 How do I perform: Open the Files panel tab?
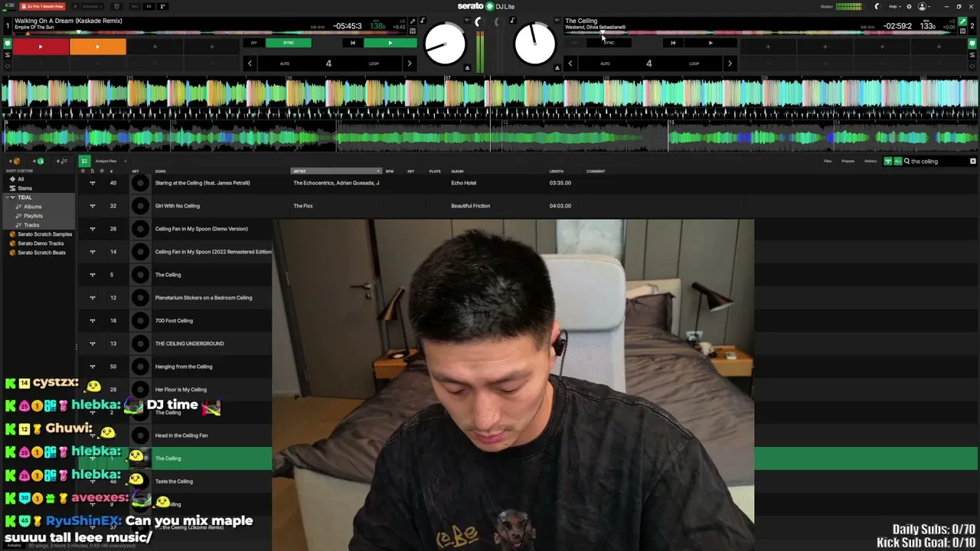coord(828,161)
